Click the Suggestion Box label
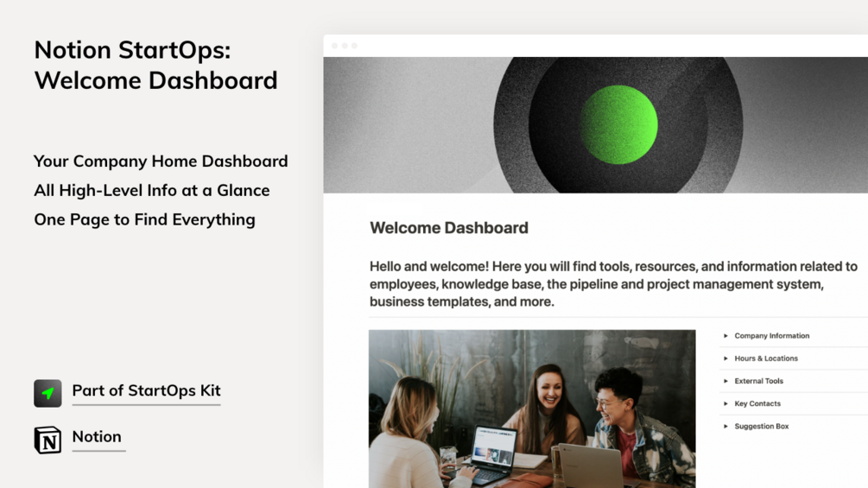The image size is (868, 488). (x=762, y=427)
